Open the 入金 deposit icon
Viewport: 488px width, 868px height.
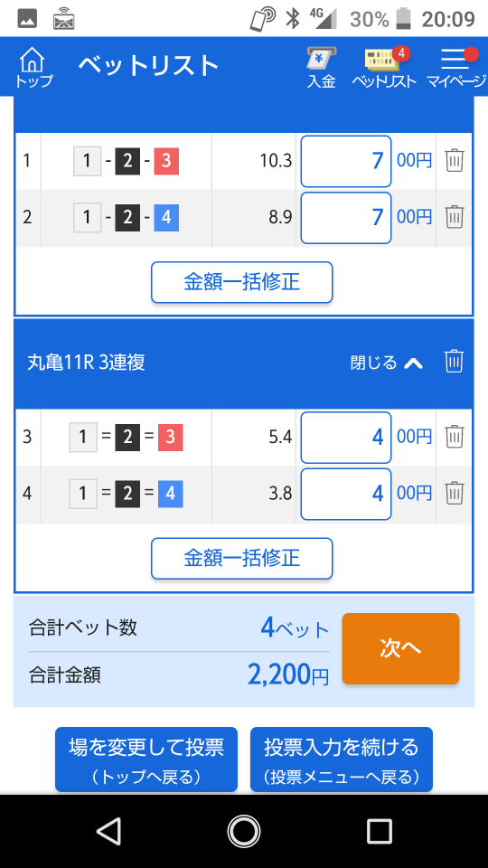tap(322, 68)
